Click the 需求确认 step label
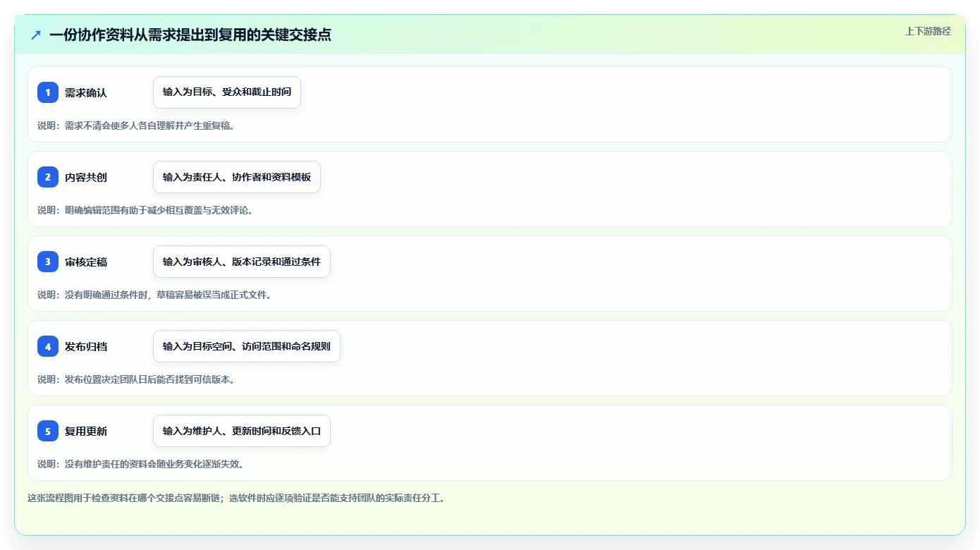 [86, 92]
